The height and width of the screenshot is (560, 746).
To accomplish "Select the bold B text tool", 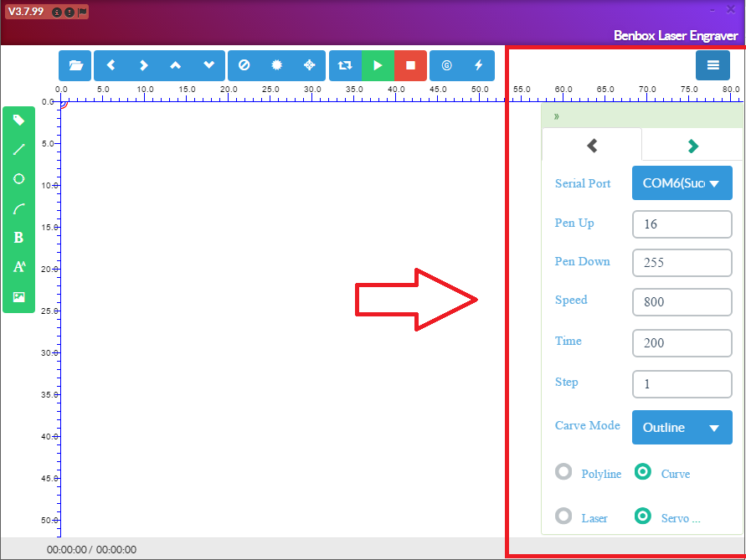I will pyautogui.click(x=18, y=238).
